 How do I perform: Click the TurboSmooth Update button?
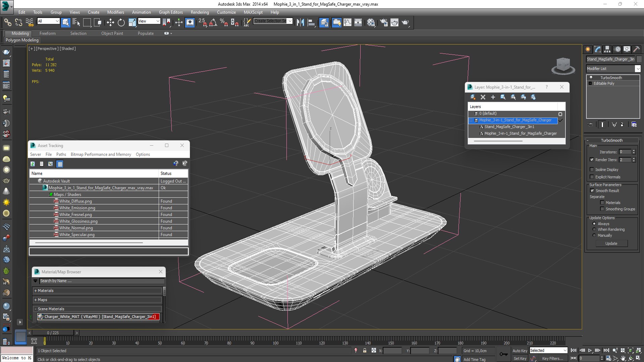point(611,243)
